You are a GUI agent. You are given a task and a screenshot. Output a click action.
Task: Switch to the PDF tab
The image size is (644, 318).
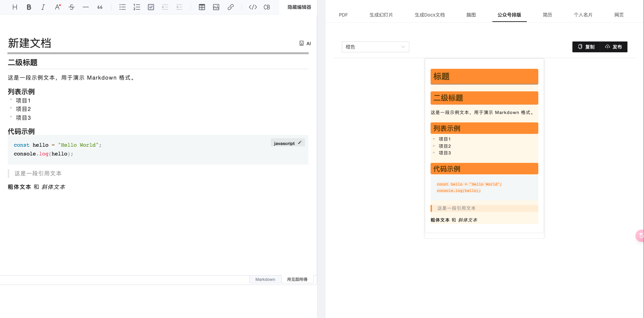pos(343,15)
